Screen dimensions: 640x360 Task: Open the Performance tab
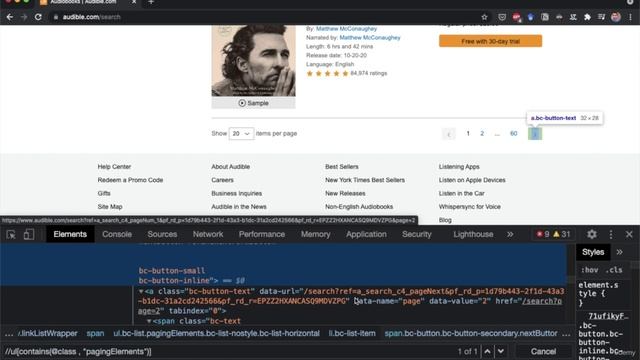[x=262, y=234]
